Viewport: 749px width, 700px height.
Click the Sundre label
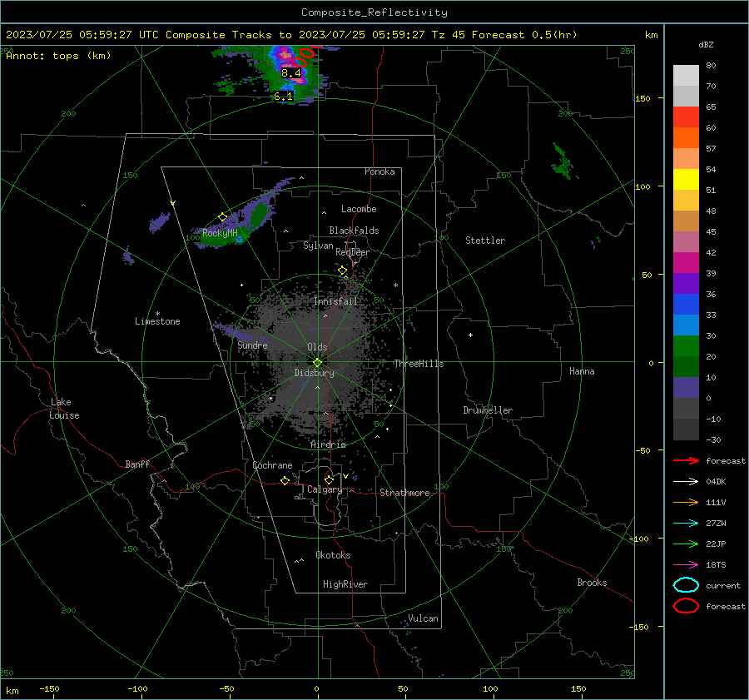253,345
